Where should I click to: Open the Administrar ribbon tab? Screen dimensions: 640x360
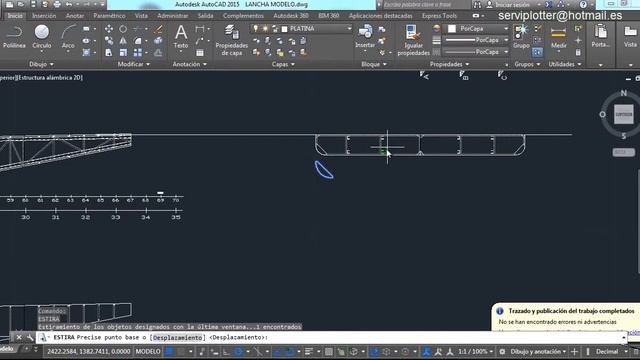click(x=173, y=16)
